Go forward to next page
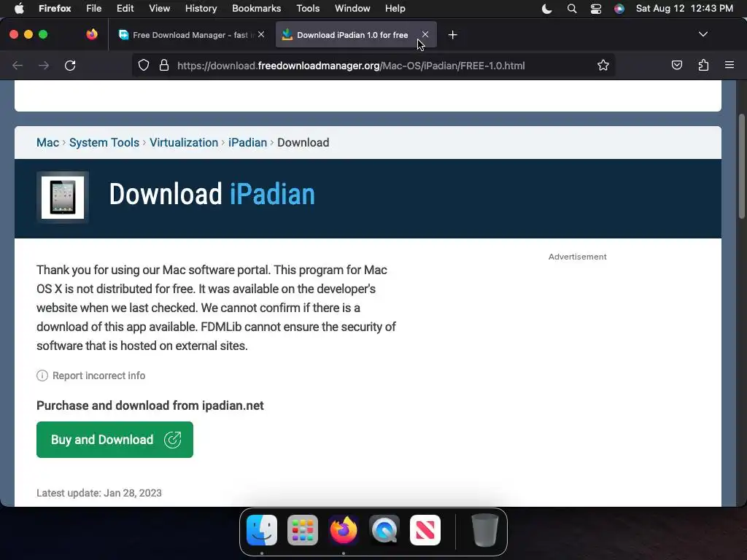This screenshot has height=560, width=747. [x=44, y=65]
